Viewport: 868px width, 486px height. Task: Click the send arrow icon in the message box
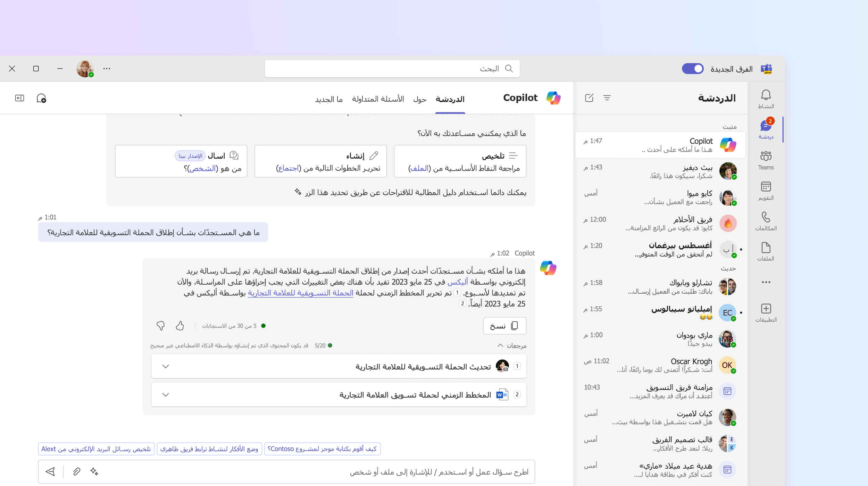click(x=50, y=471)
